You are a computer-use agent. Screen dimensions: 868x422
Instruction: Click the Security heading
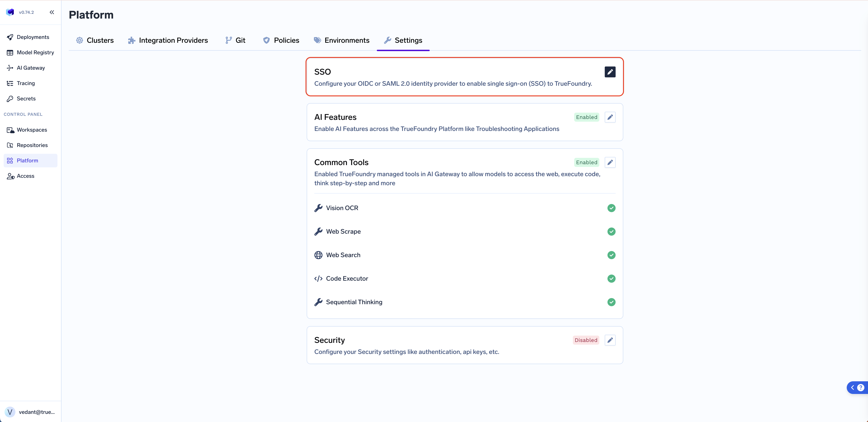(330, 340)
